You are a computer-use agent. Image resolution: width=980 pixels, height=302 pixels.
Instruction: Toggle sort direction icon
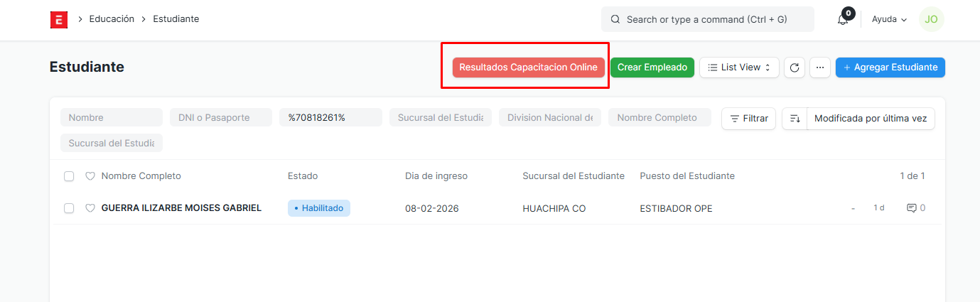(795, 119)
